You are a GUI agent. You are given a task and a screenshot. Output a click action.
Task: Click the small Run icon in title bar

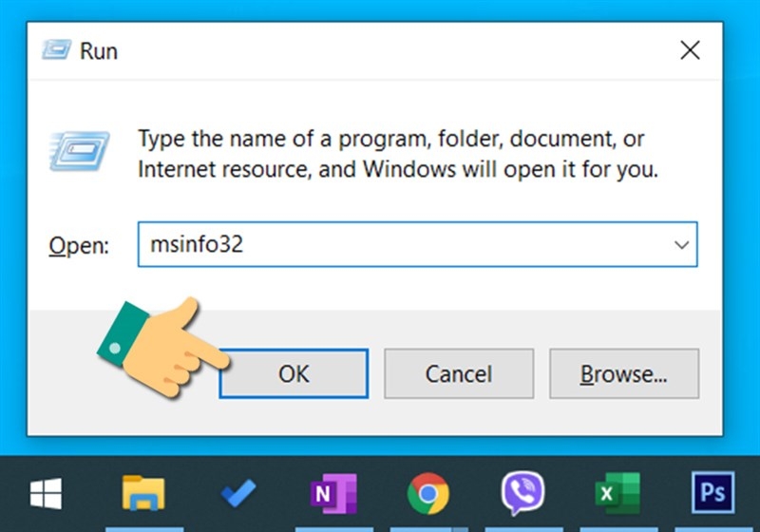point(56,51)
